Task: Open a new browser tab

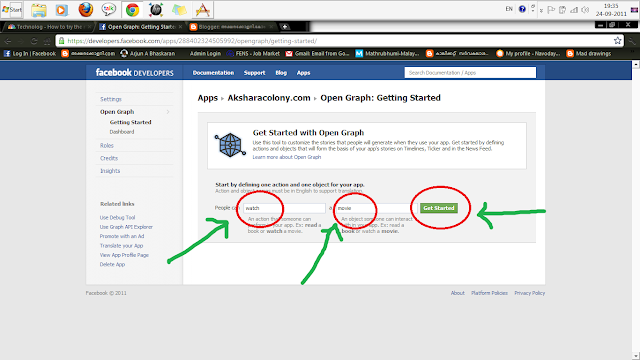Action: (x=285, y=27)
